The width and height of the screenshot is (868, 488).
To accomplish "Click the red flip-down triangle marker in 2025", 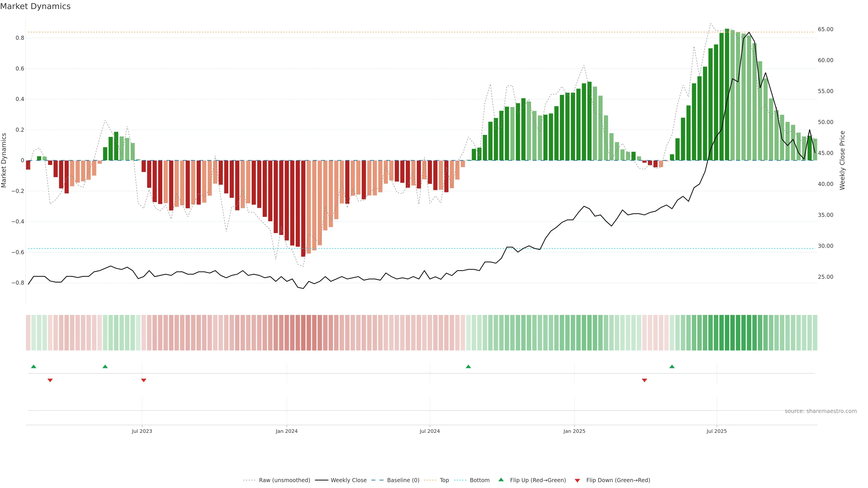I will click(644, 380).
